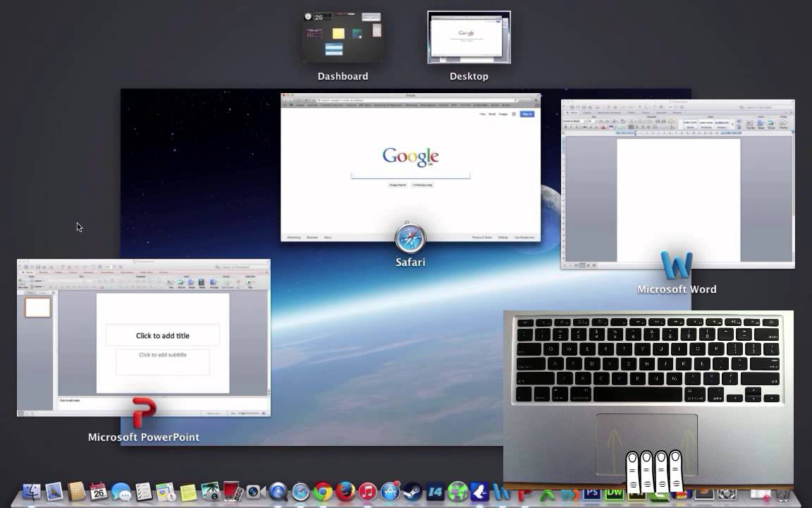This screenshot has height=508, width=812.
Task: Click 'Click to add subtitle' placeholder
Action: click(x=163, y=361)
